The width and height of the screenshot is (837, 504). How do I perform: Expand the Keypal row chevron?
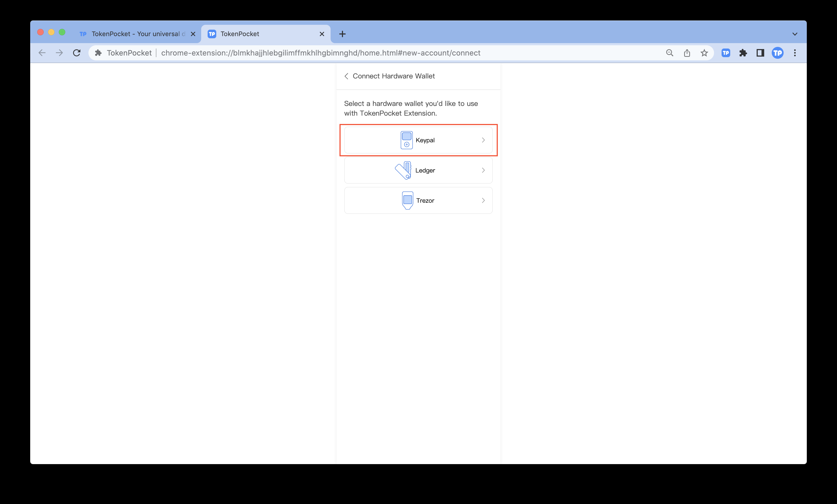pyautogui.click(x=483, y=140)
